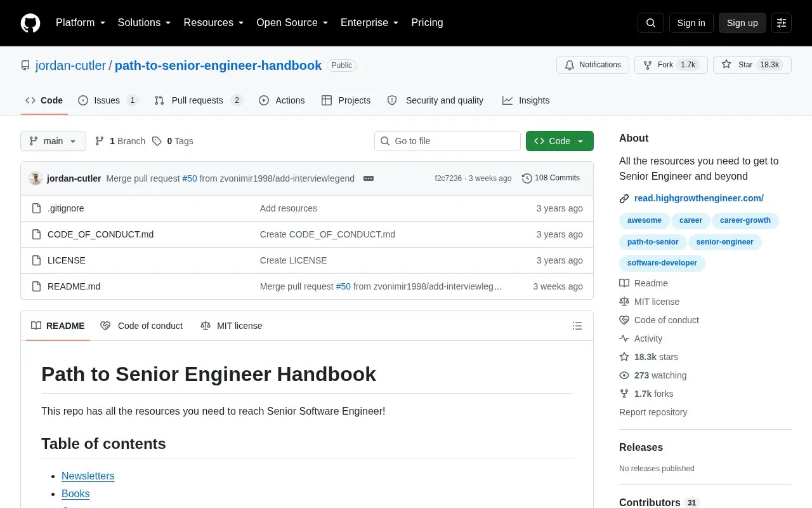This screenshot has width=812, height=508.
Task: Open Newsletters table of contents link
Action: pos(88,476)
